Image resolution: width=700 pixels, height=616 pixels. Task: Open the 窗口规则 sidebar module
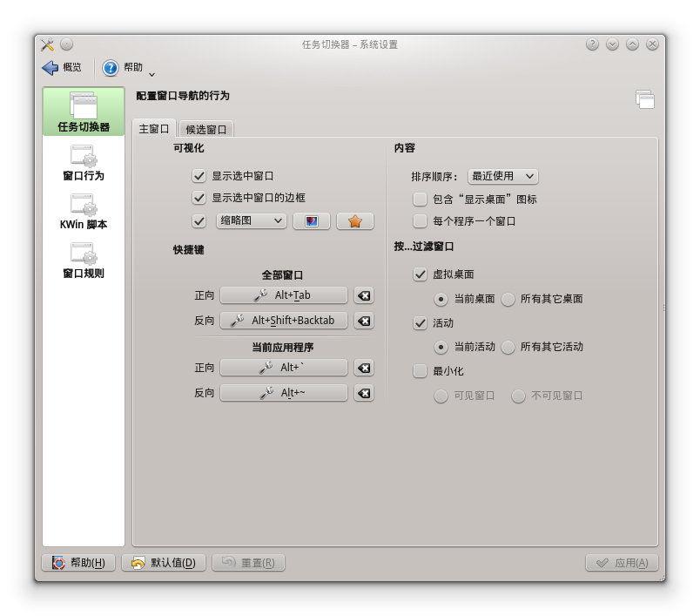coord(84,261)
